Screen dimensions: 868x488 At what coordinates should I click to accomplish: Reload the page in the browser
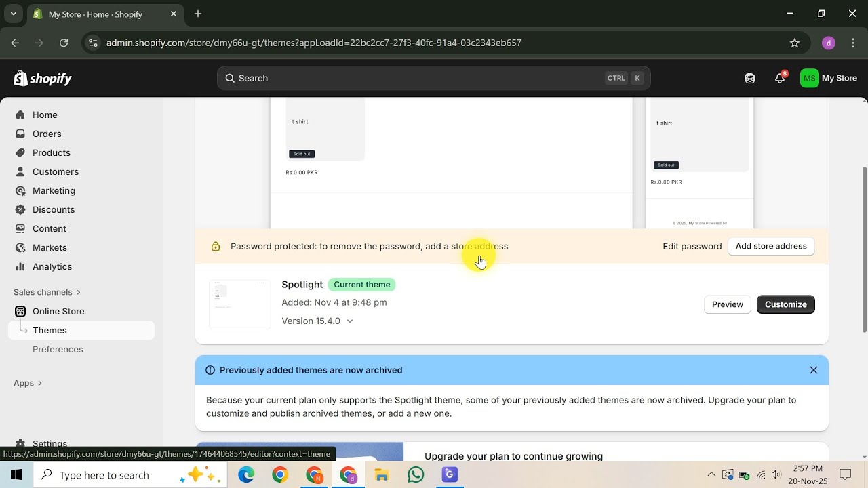[64, 43]
